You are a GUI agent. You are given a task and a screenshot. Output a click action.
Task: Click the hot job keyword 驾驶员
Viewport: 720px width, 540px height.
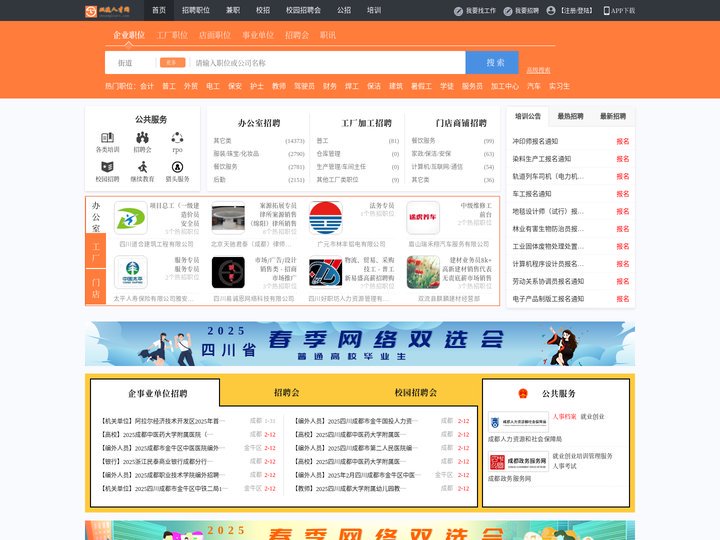point(304,86)
